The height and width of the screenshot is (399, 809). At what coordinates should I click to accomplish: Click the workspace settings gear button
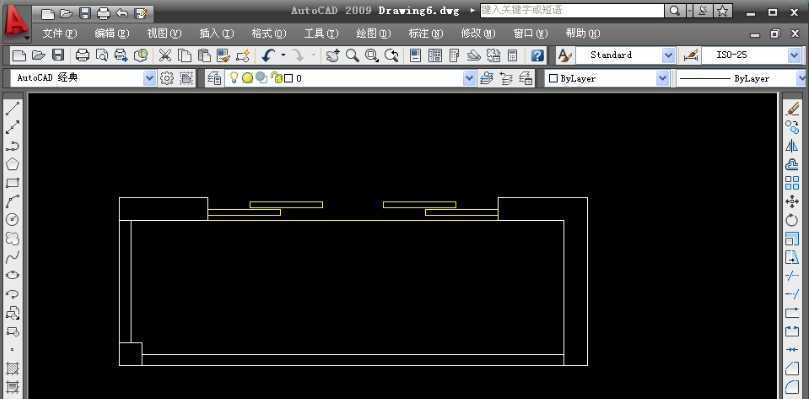(x=167, y=78)
